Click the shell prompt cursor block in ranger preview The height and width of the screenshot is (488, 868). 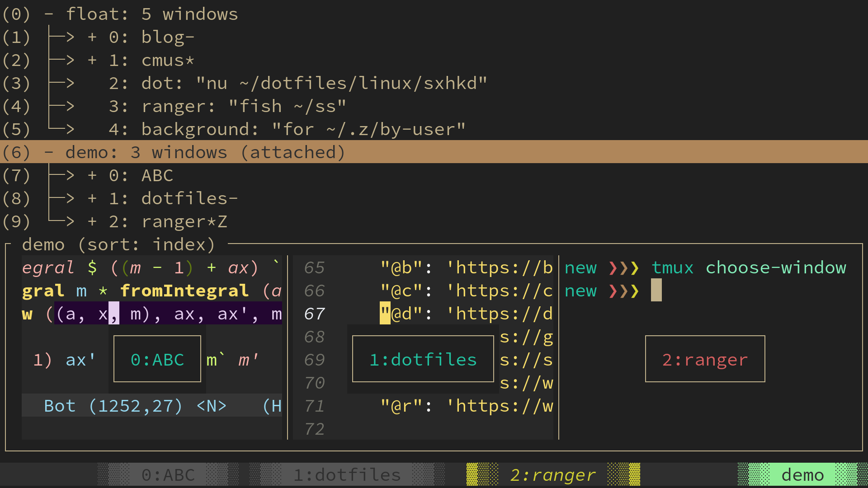click(656, 290)
